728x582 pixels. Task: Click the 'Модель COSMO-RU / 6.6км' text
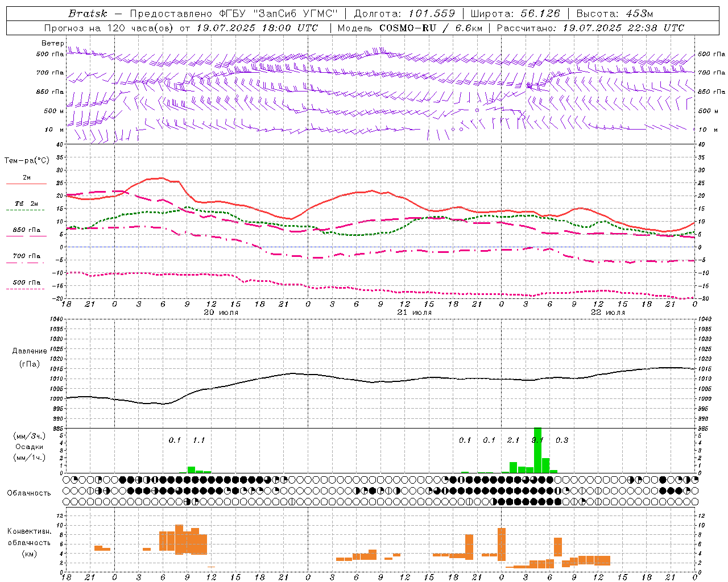point(409,28)
